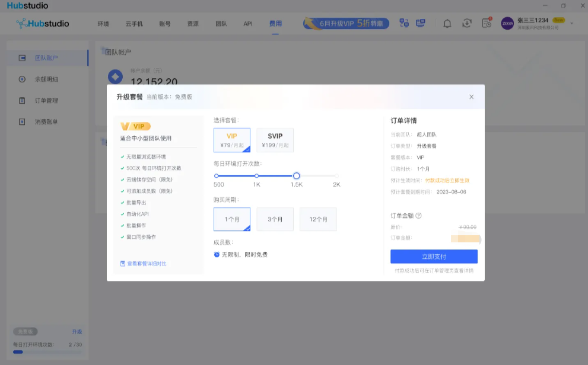The width and height of the screenshot is (588, 365).
Task: Click the download update icon
Action: pyautogui.click(x=467, y=23)
